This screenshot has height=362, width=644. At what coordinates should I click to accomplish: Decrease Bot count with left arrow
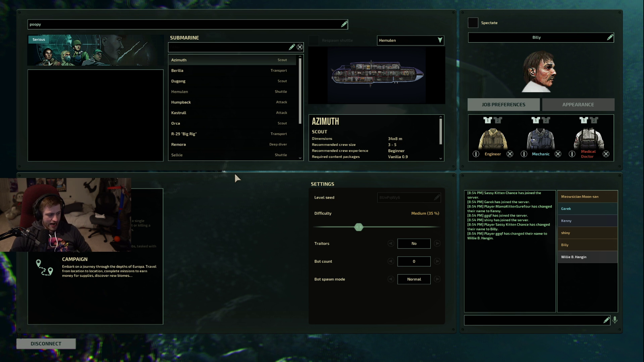(390, 261)
